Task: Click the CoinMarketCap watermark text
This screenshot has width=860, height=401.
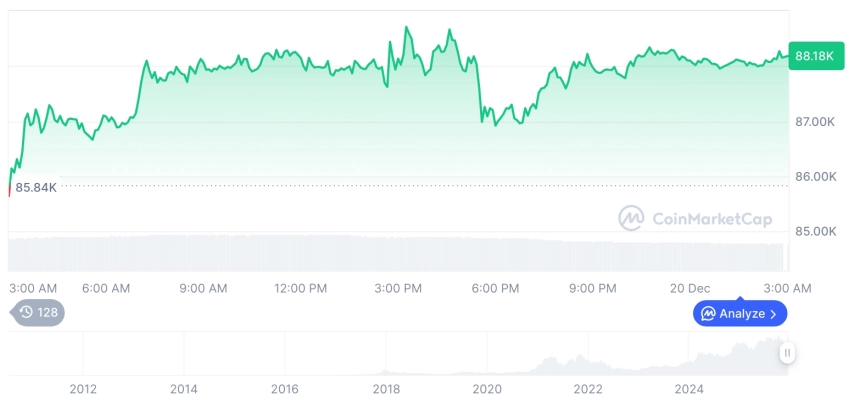Action: coord(712,218)
